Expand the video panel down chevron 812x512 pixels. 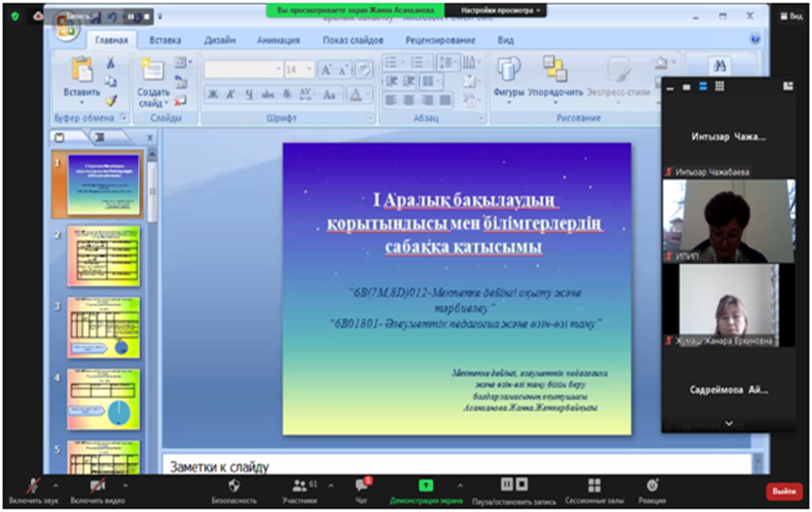point(729,423)
